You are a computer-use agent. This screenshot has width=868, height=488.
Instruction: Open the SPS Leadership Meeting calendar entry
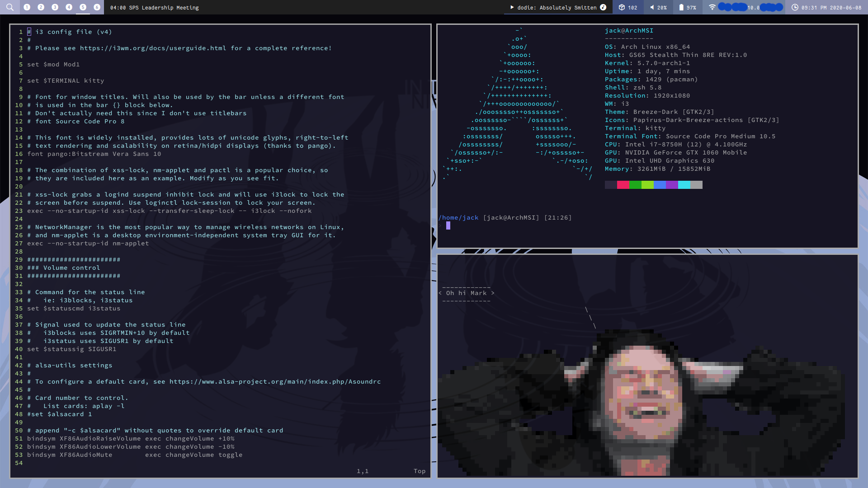coord(154,8)
